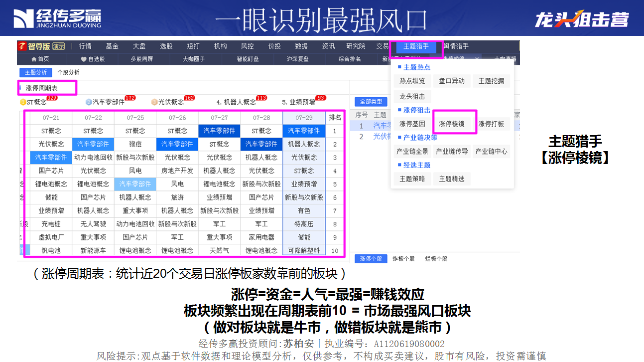Viewport: 644px width, 362px height.
Task: Click 旅游 cell under 07-26
Action: (177, 197)
